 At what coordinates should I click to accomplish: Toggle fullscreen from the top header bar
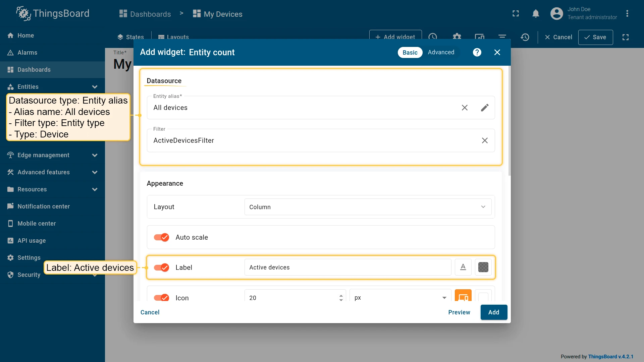click(516, 13)
